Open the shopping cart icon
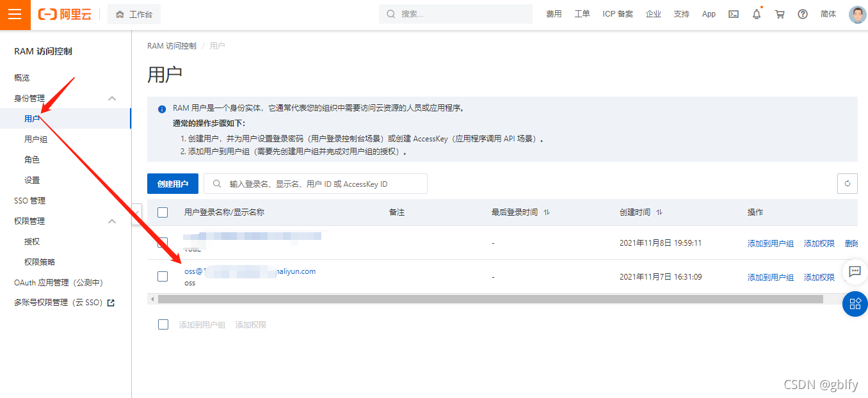The height and width of the screenshot is (398, 868). click(x=779, y=13)
